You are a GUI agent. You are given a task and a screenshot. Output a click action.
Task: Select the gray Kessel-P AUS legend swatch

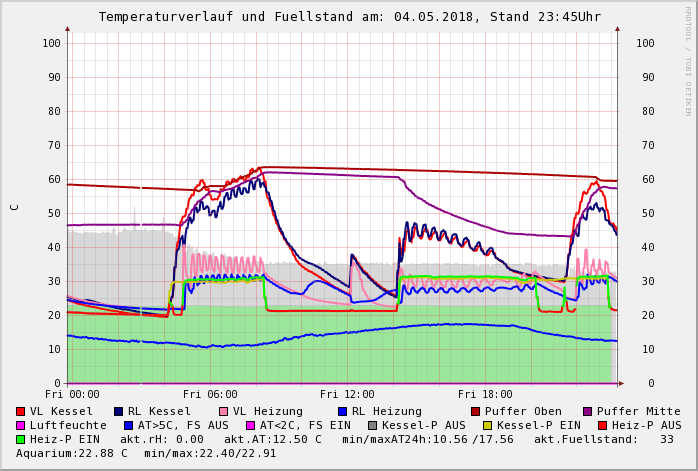click(x=373, y=425)
